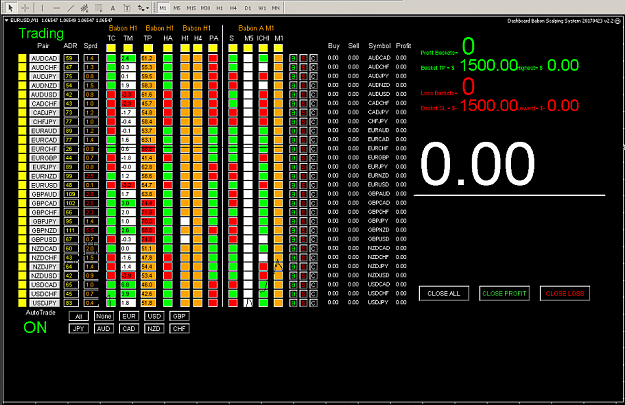Filter pairs by GBP button
Viewport: 625px width, 405px height.
click(x=179, y=317)
